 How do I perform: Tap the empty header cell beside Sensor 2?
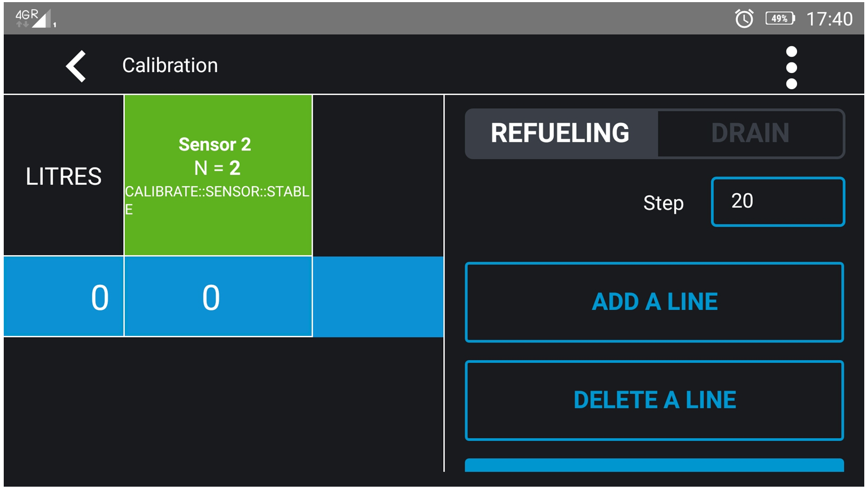pyautogui.click(x=378, y=175)
